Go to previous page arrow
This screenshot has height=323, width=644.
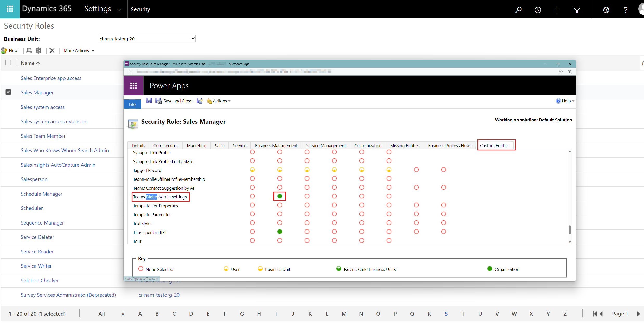coord(601,314)
